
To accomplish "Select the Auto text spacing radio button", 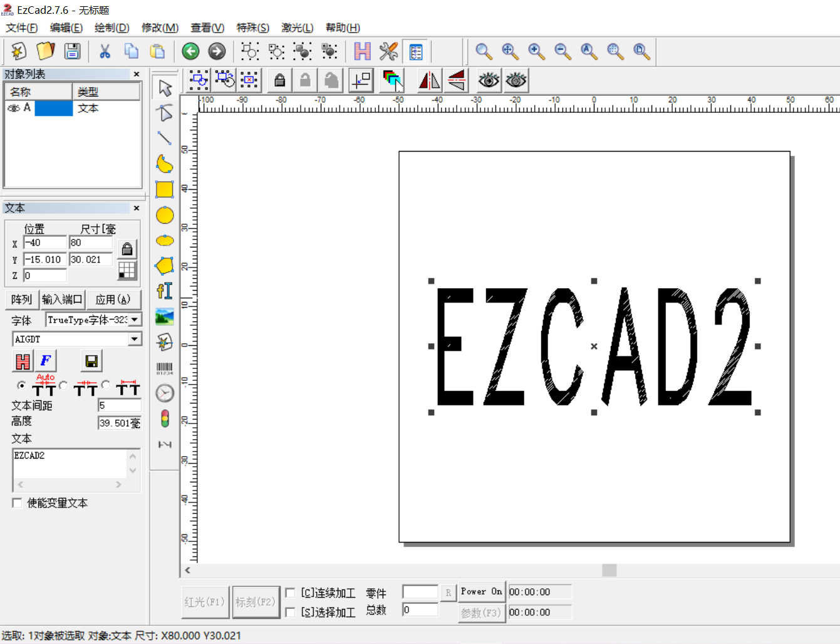I will [22, 385].
